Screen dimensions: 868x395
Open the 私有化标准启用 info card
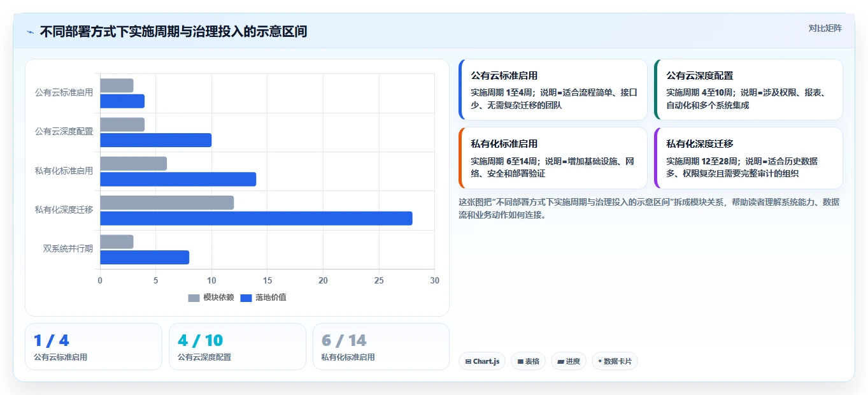point(553,158)
